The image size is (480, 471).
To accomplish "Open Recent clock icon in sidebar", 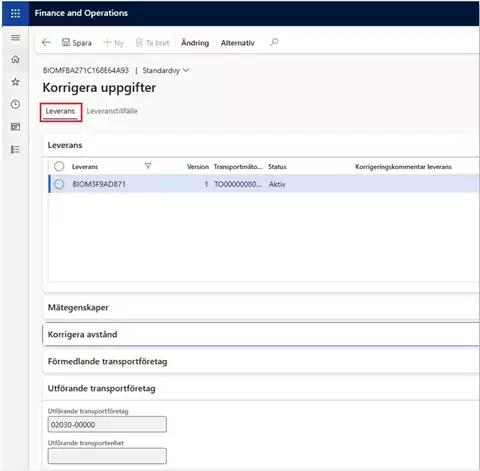I will click(x=15, y=104).
